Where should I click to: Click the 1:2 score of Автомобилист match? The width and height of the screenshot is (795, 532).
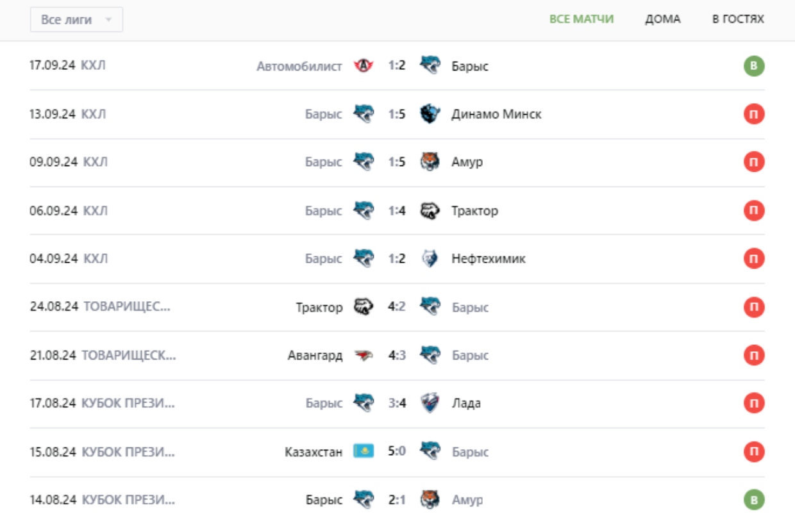397,66
